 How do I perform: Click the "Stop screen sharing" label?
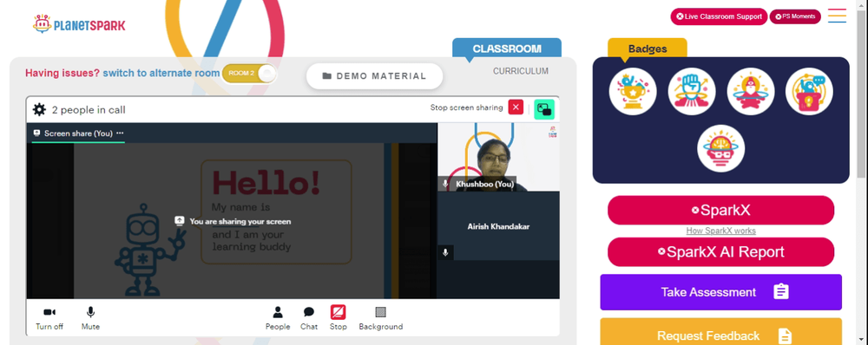(466, 107)
